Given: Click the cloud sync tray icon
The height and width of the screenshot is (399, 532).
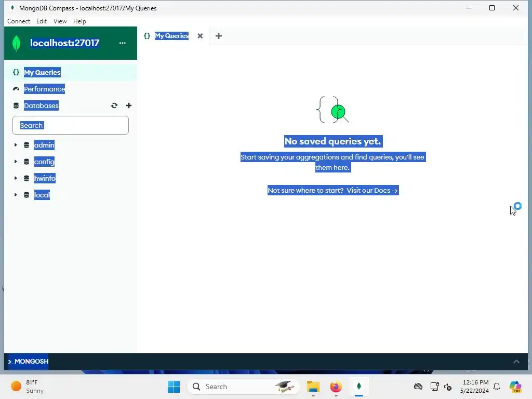Looking at the screenshot, I should pos(418,387).
